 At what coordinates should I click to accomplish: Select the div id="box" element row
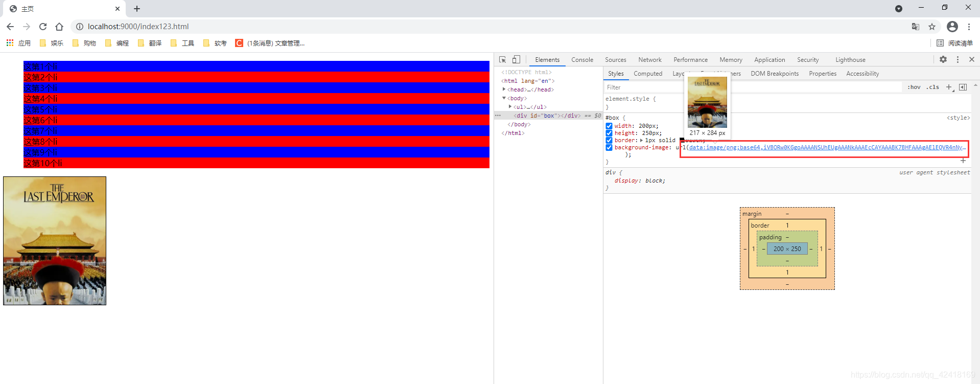[x=548, y=116]
